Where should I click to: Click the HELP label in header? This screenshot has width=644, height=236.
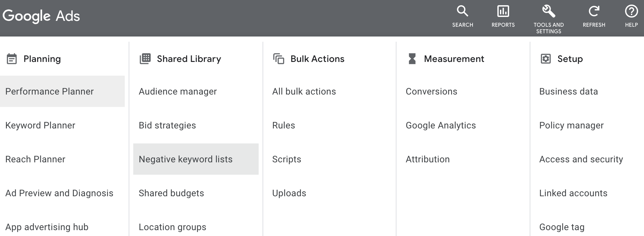tap(631, 25)
